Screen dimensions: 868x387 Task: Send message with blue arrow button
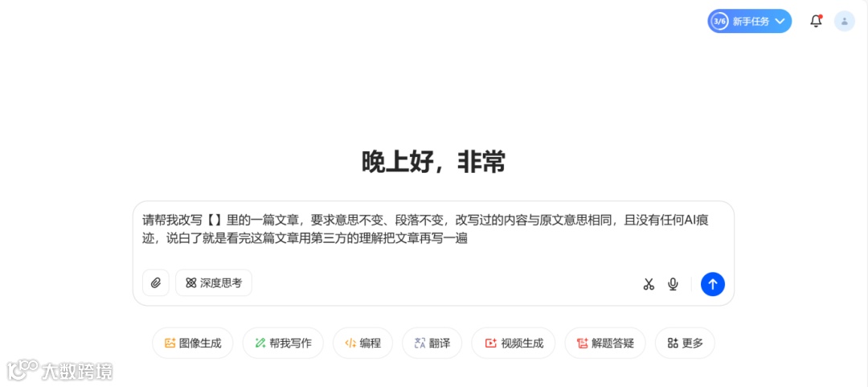tap(712, 284)
